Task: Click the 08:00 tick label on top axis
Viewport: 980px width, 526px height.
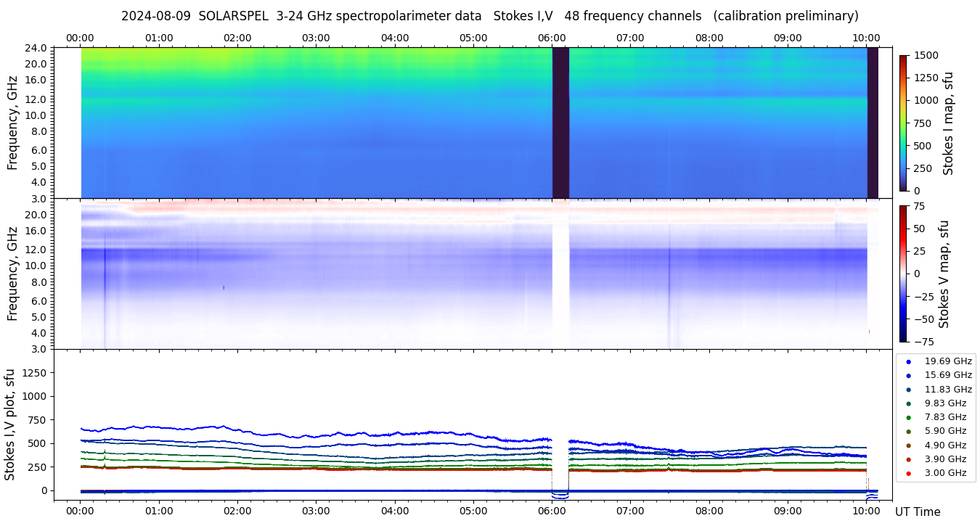Action: tap(709, 38)
